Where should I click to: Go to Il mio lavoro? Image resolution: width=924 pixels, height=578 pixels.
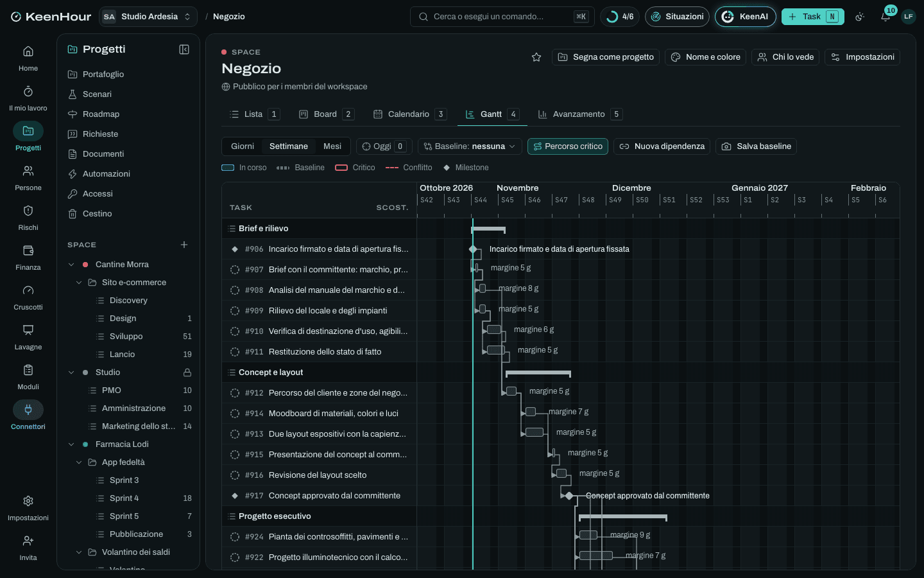(x=28, y=98)
